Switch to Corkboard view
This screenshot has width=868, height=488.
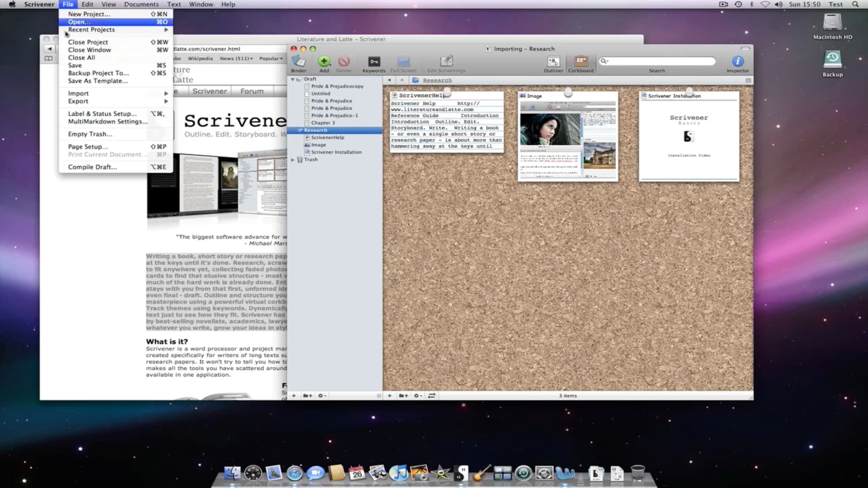(x=581, y=64)
